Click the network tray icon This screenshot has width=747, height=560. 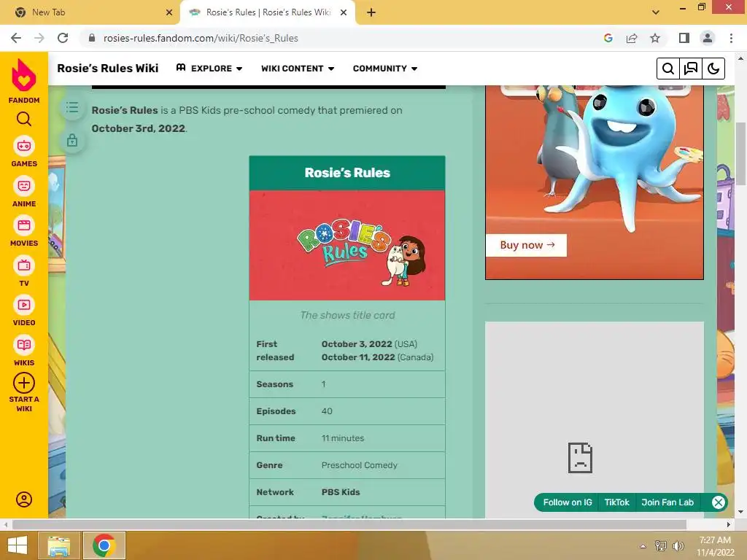pos(661,546)
